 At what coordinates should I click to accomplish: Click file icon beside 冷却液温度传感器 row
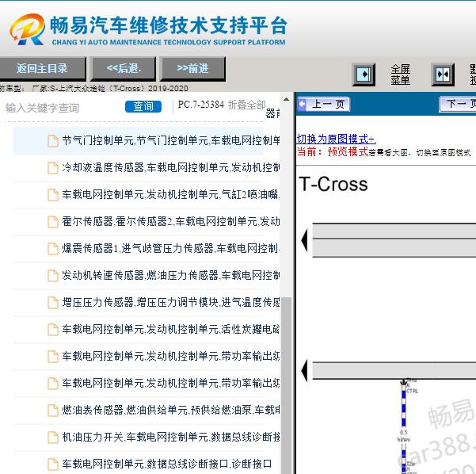pyautogui.click(x=53, y=168)
